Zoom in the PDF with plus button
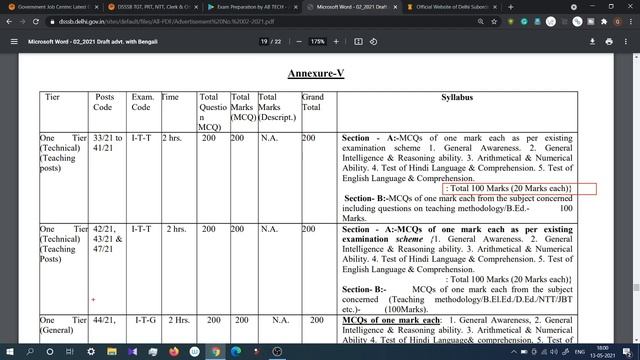 point(336,42)
